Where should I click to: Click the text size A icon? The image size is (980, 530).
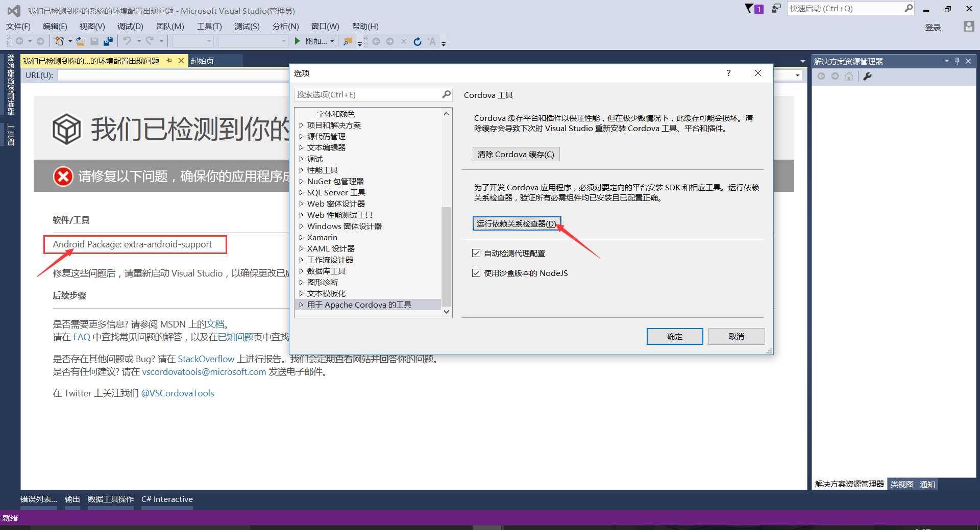432,41
